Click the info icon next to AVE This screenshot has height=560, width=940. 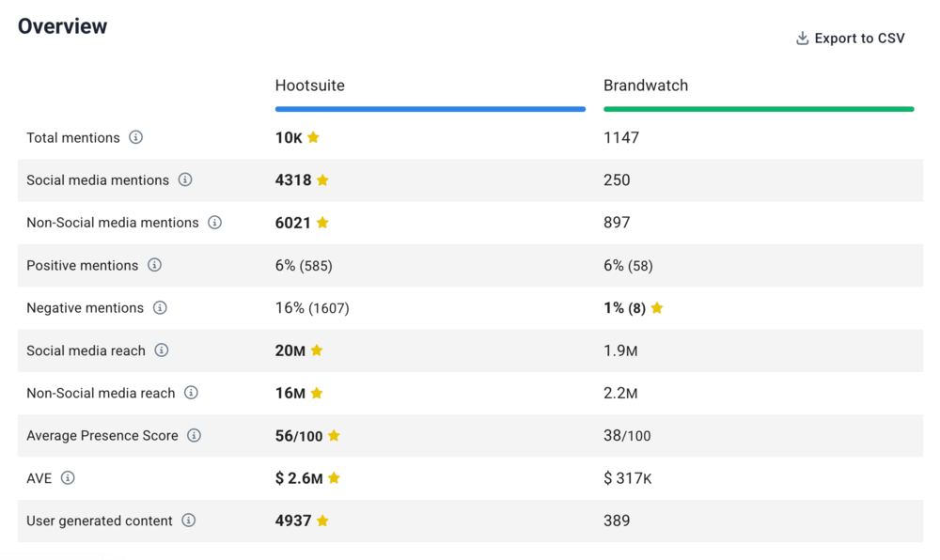click(x=66, y=477)
